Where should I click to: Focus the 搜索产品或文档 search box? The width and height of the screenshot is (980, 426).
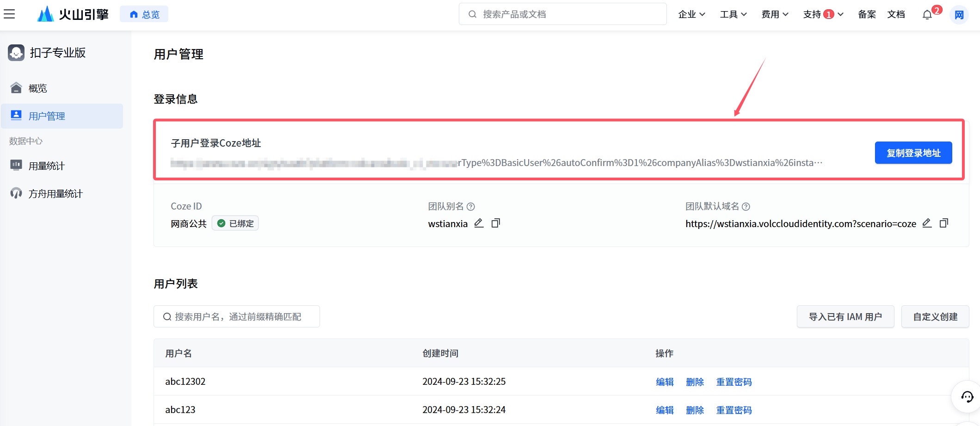tap(562, 14)
